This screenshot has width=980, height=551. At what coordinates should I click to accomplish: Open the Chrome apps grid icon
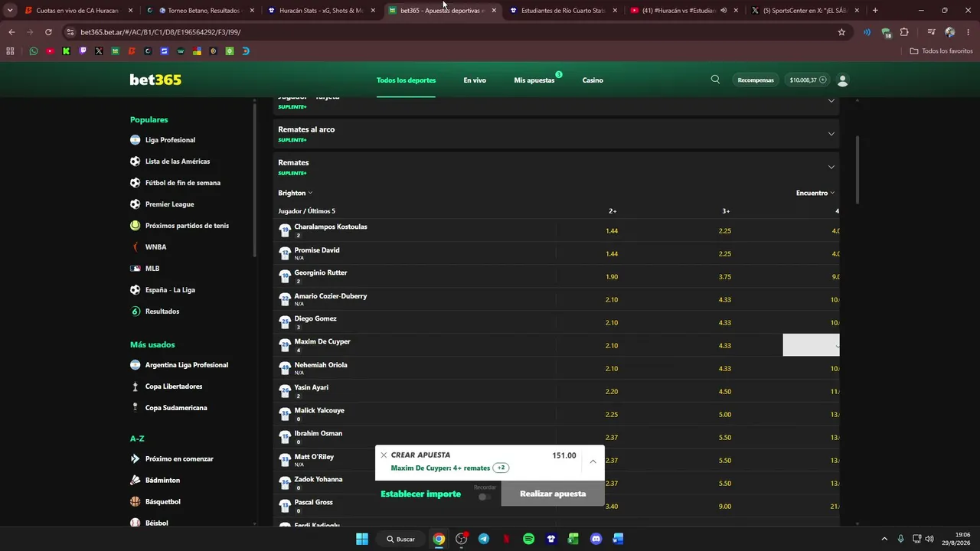click(10, 51)
